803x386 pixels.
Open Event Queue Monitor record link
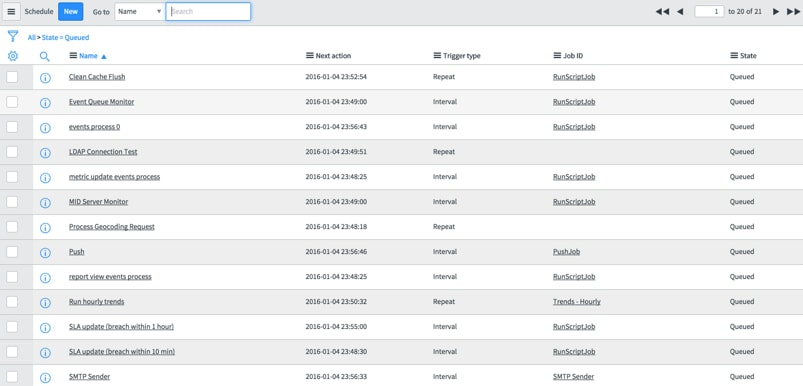click(101, 102)
